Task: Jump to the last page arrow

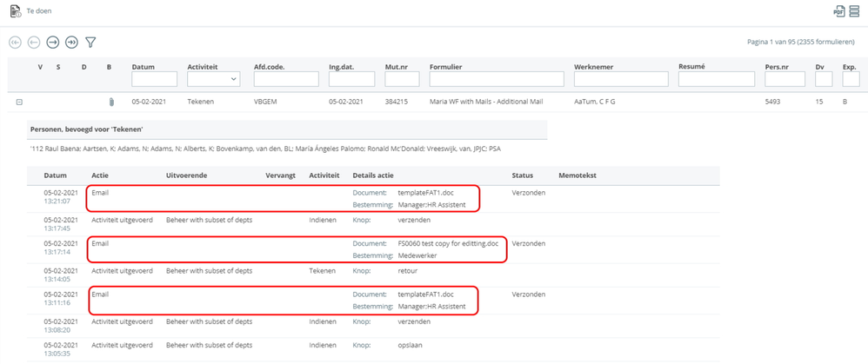Action: click(71, 42)
